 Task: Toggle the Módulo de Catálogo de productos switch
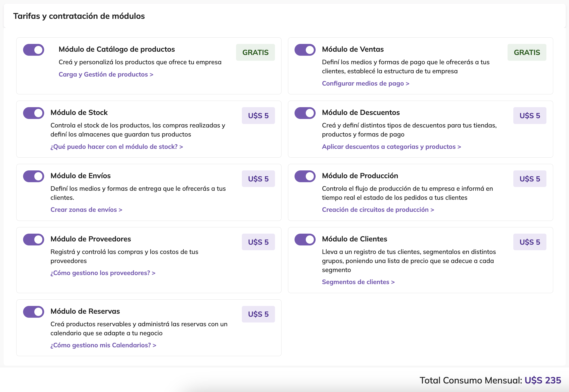coord(34,50)
